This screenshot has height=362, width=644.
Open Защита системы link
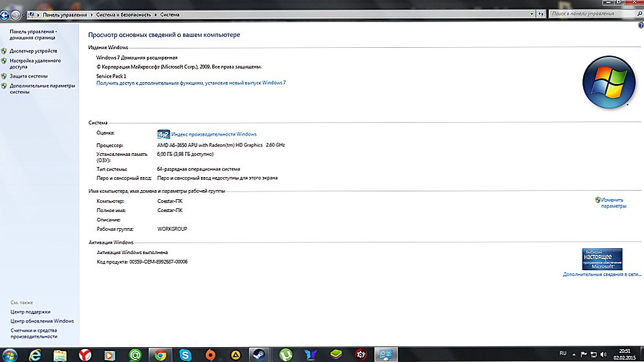(x=28, y=76)
